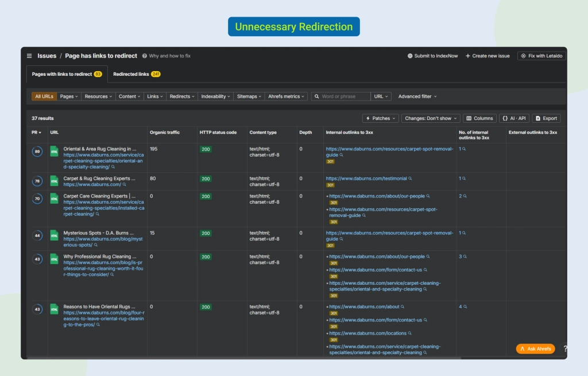Viewport: 588px width, 376px height.
Task: Open the Changes: Don't show dropdown
Action: (x=431, y=118)
